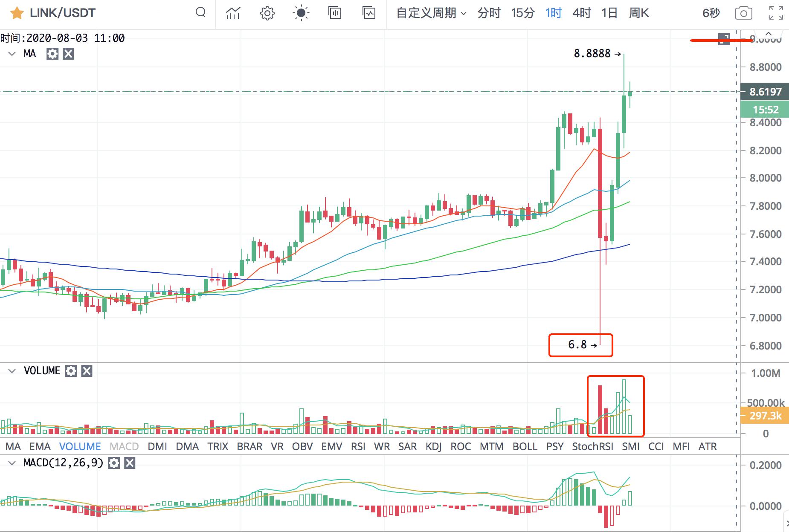789x532 pixels.
Task: Collapse the MA indicator legend
Action: [12, 54]
